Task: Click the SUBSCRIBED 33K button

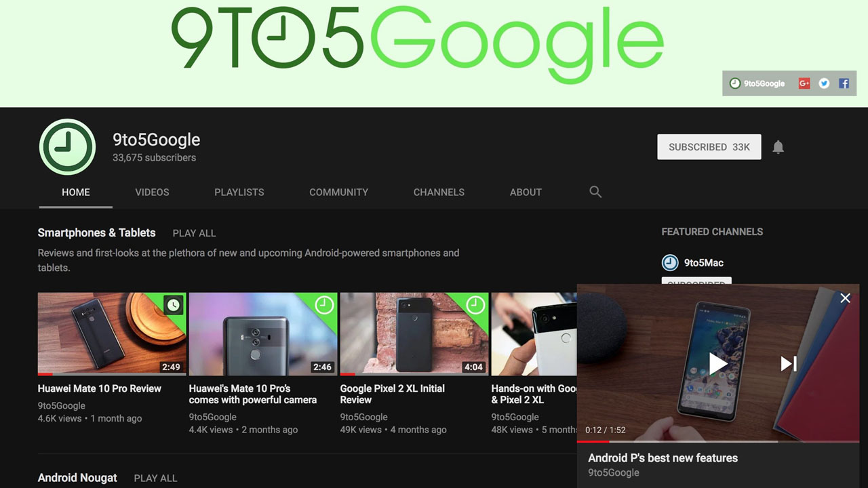Action: pos(709,147)
